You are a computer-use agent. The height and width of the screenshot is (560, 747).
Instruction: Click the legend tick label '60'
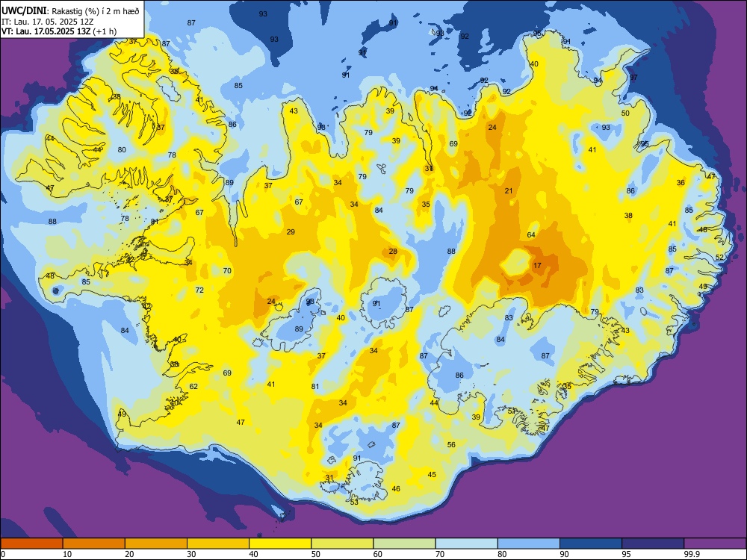378,554
